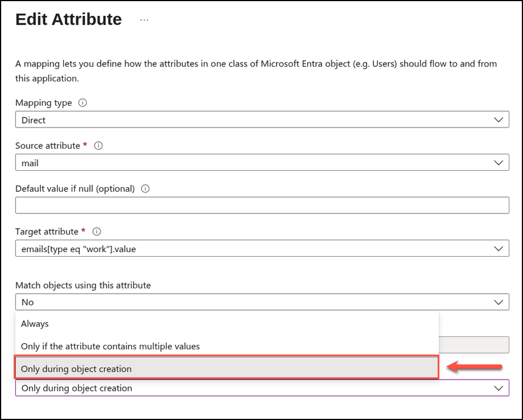Click the "Direct" value in Mapping type

pyautogui.click(x=34, y=120)
